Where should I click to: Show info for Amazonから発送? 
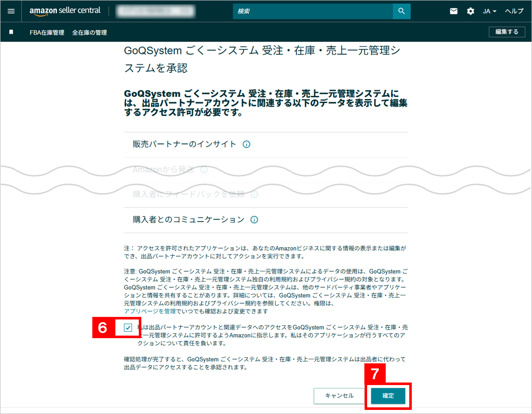click(204, 170)
